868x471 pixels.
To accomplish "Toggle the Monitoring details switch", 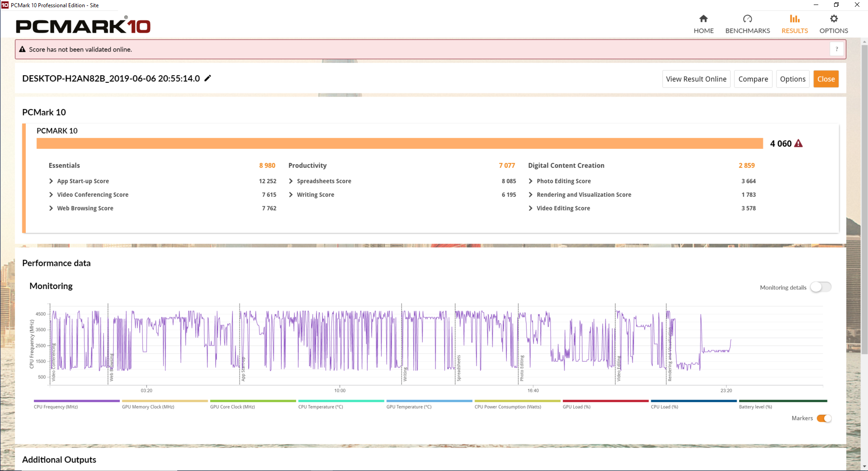I will point(821,287).
